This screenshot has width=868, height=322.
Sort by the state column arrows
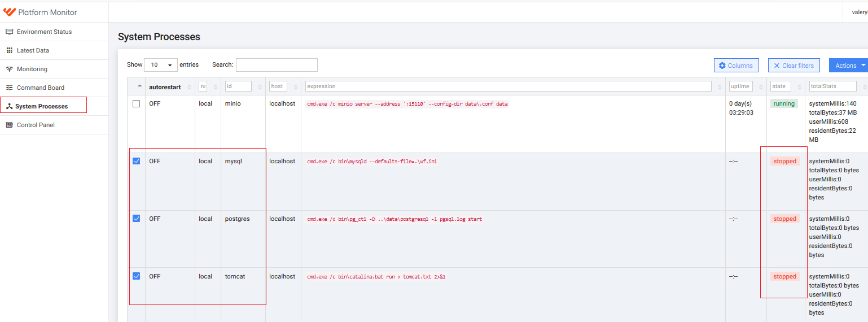(799, 87)
